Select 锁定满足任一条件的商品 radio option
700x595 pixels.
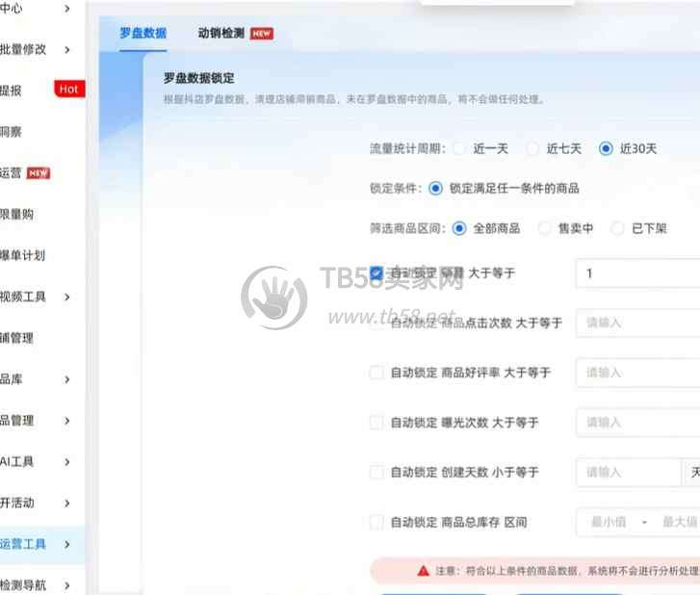click(435, 189)
